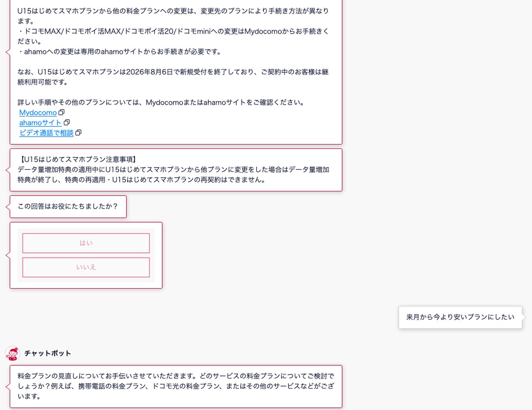This screenshot has height=410, width=532.
Task: Click external-link icon beside Mydocomo
Action: 62,113
